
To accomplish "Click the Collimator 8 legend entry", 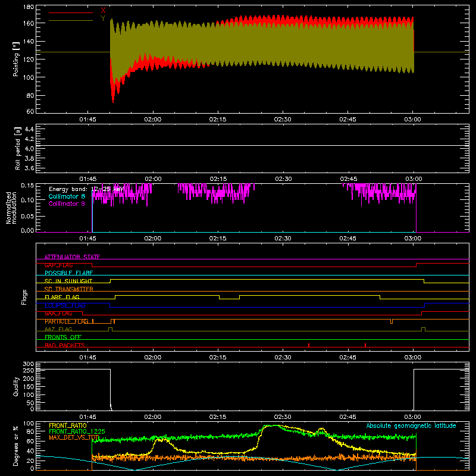I will 67,196.
